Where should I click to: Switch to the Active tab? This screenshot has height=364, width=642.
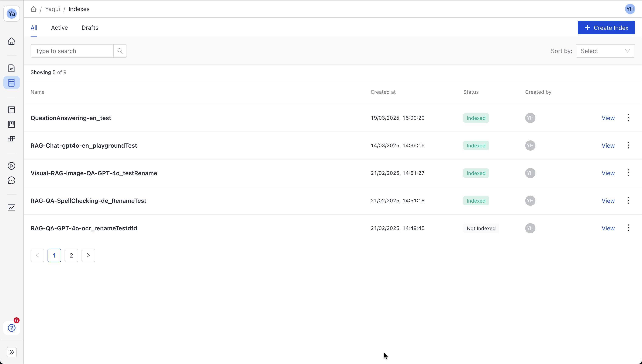[x=59, y=28]
